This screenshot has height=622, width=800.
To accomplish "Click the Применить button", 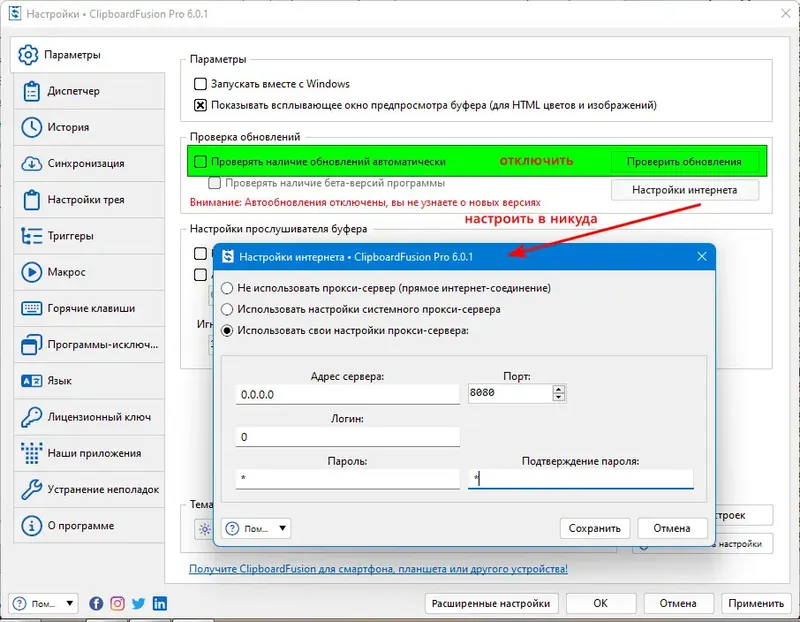I will pyautogui.click(x=756, y=604).
